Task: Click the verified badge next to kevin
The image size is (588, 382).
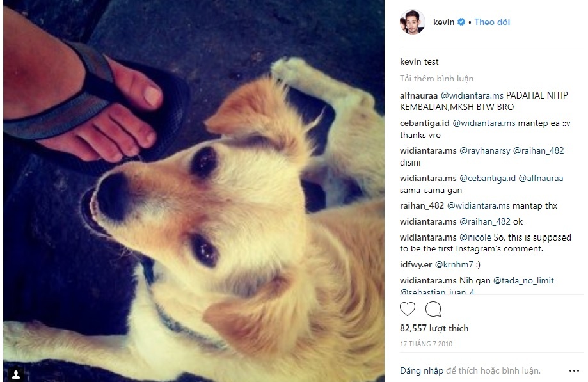Action: coord(461,22)
